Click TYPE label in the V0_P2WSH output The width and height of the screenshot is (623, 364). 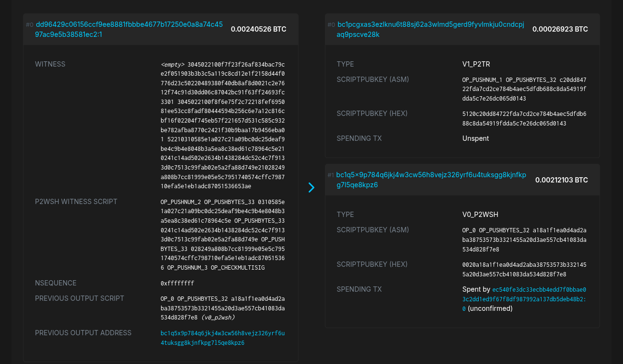pos(346,215)
